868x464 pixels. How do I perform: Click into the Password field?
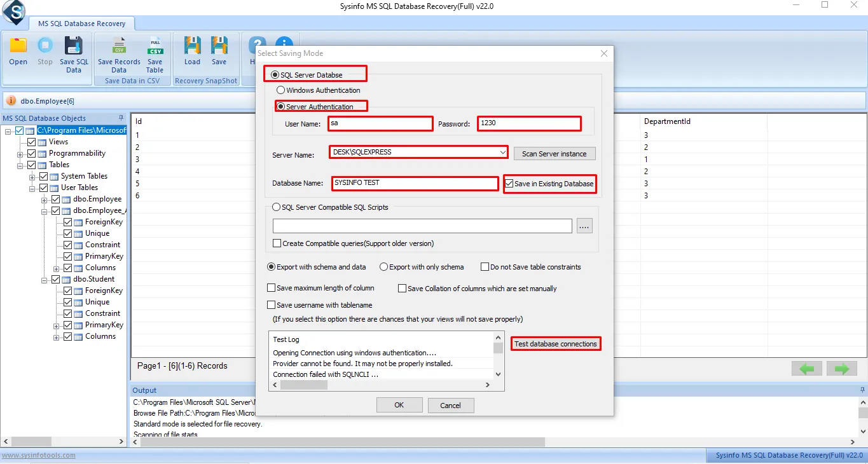click(x=529, y=123)
